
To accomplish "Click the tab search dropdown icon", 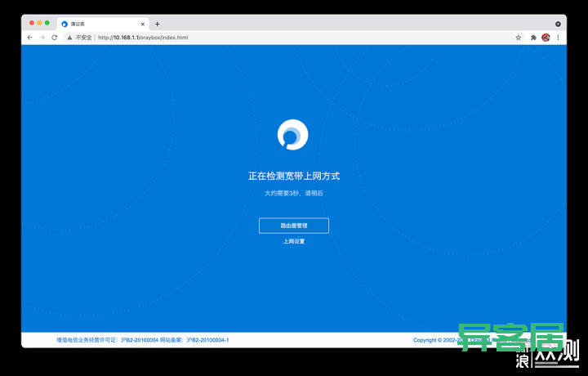I will (558, 24).
